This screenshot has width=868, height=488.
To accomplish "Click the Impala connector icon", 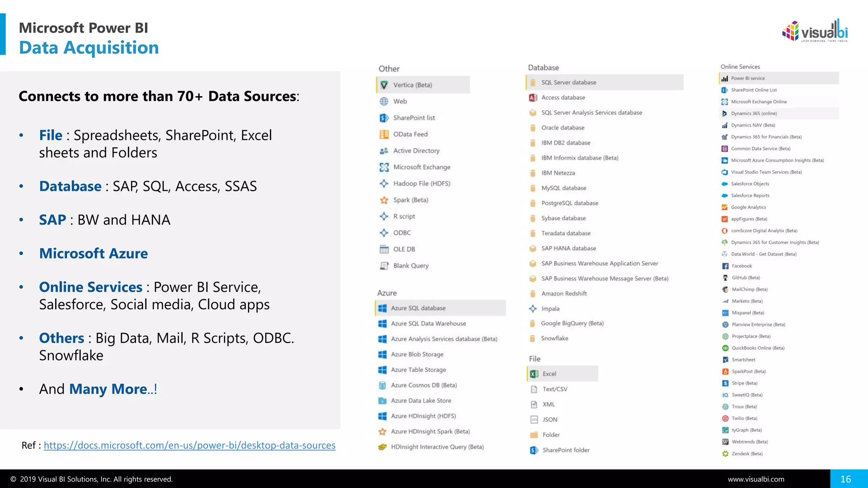I will tap(533, 309).
